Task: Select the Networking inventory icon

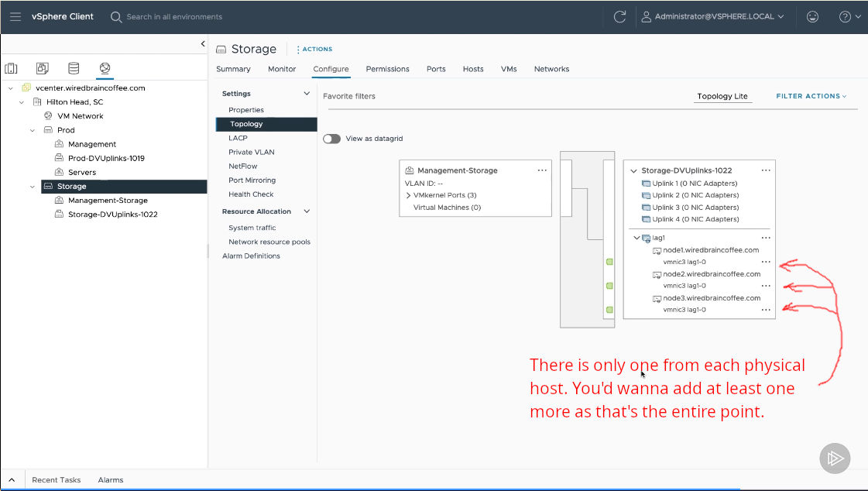Action: (x=105, y=69)
